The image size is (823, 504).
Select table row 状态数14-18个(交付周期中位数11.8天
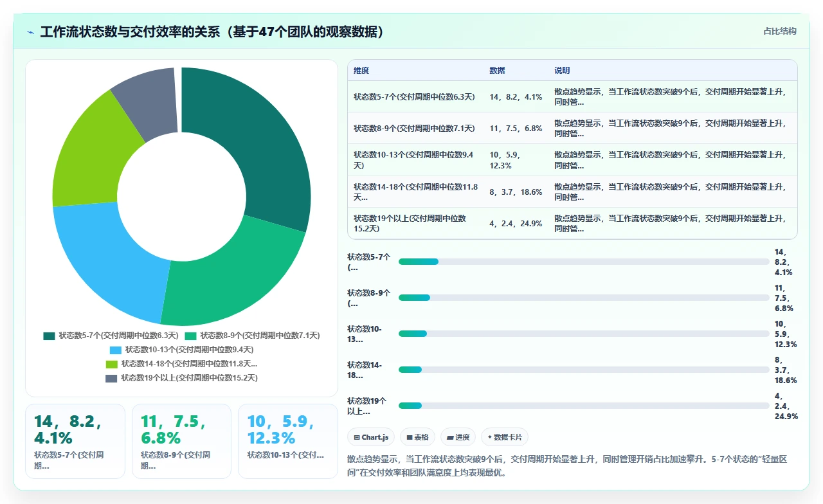572,192
